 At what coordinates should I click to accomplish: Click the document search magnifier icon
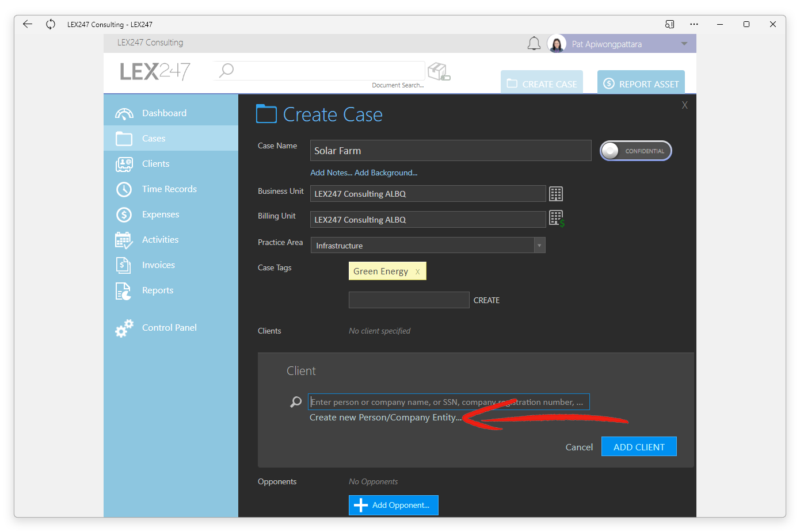pos(227,70)
